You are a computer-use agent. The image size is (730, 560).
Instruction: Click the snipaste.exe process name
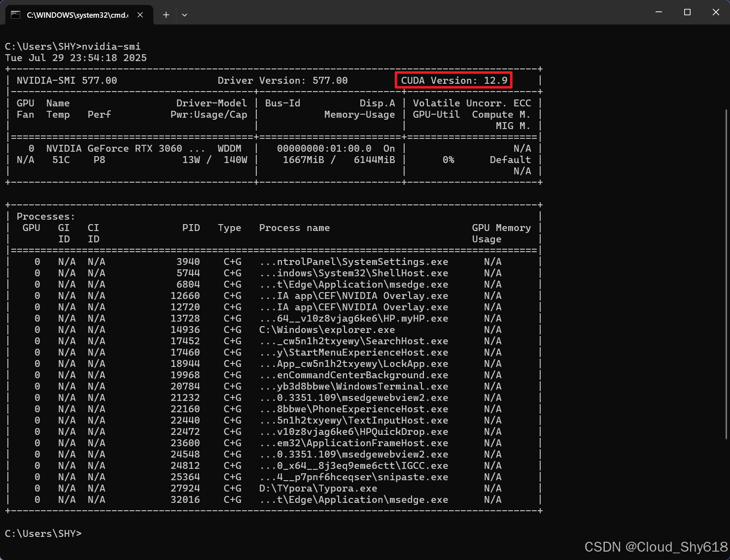pos(354,477)
